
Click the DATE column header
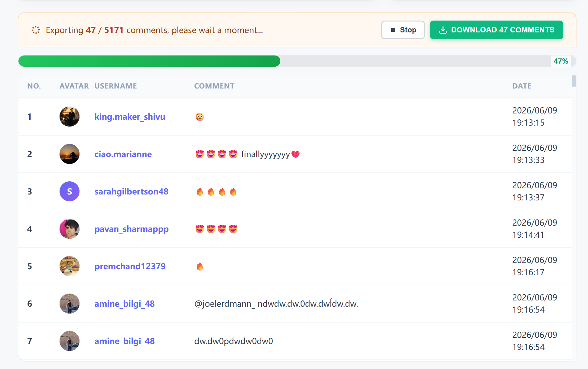click(x=522, y=86)
